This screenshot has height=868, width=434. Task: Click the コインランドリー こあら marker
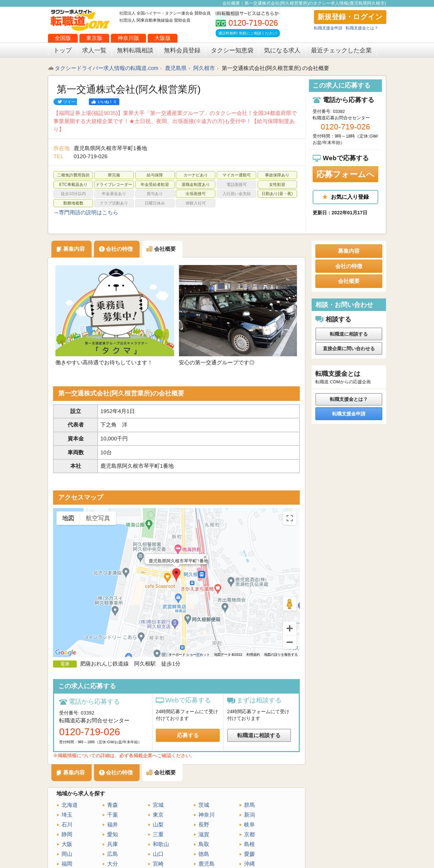point(141,637)
